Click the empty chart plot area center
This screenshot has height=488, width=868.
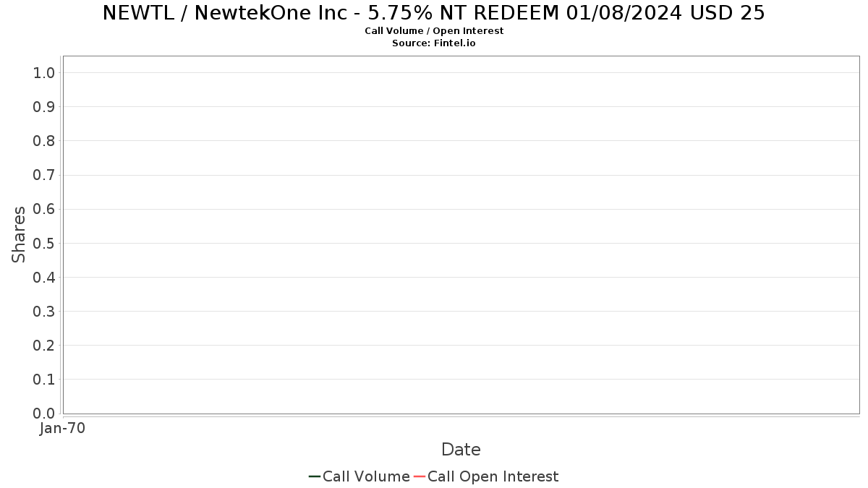coord(461,235)
